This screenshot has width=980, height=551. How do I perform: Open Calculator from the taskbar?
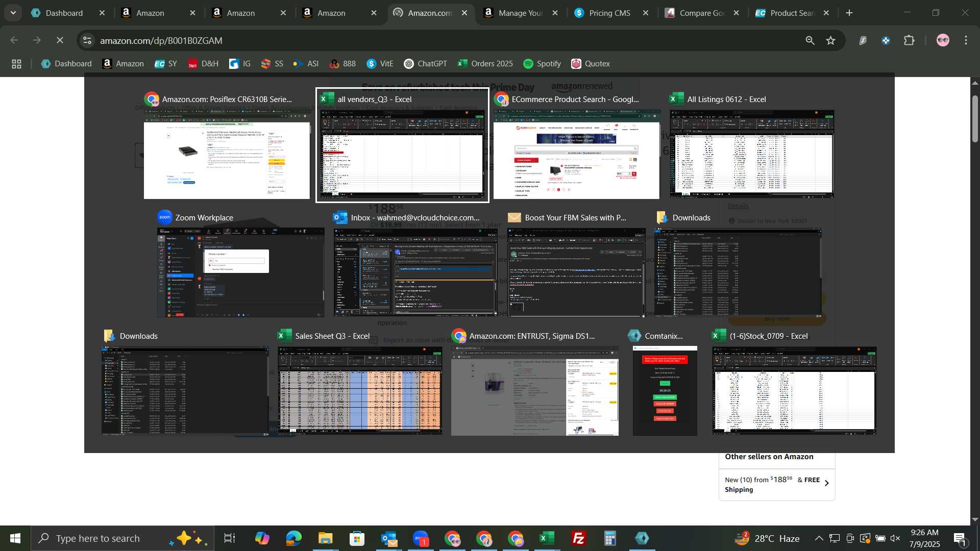coord(610,538)
